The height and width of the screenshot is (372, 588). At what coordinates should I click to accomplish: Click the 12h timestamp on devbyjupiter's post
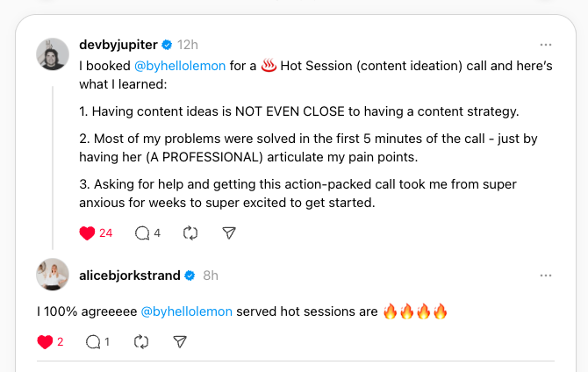tap(188, 44)
